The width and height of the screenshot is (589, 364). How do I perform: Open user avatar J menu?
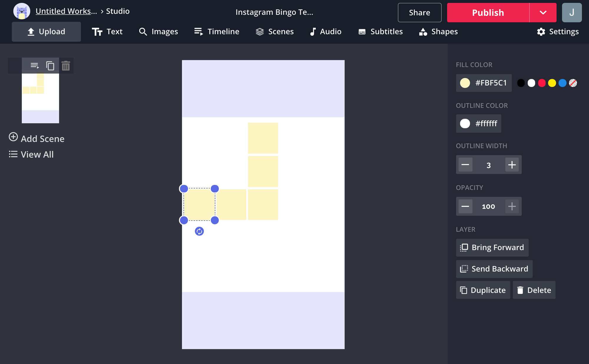click(x=571, y=13)
